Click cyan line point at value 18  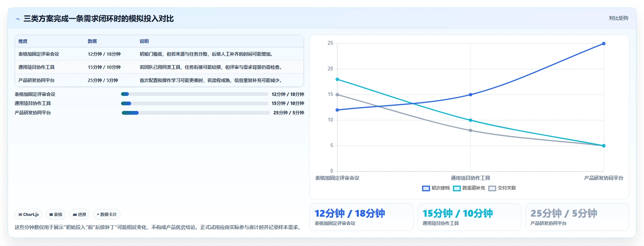pos(337,79)
